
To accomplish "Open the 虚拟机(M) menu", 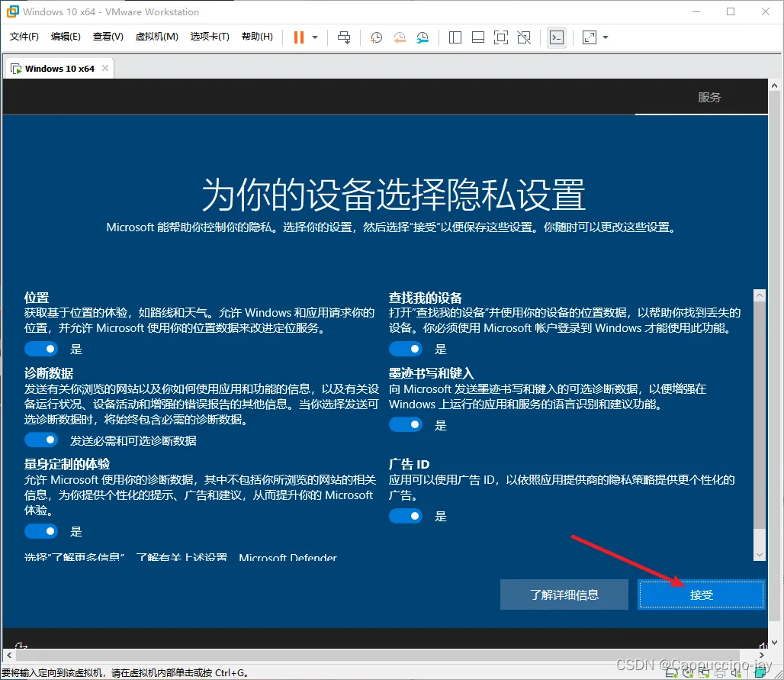I will 156,37.
